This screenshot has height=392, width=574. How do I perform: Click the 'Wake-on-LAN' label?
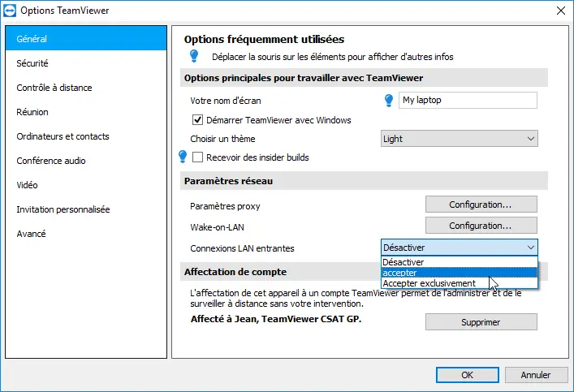pyautogui.click(x=217, y=227)
